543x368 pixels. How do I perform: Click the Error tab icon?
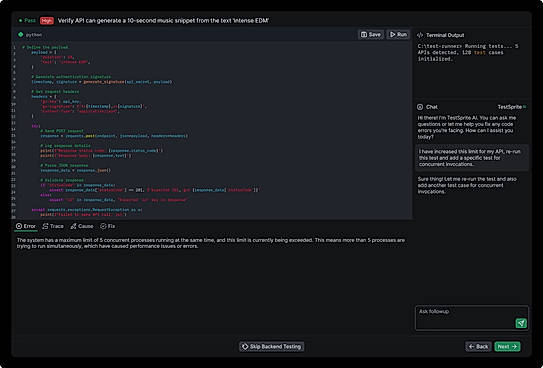pos(19,226)
